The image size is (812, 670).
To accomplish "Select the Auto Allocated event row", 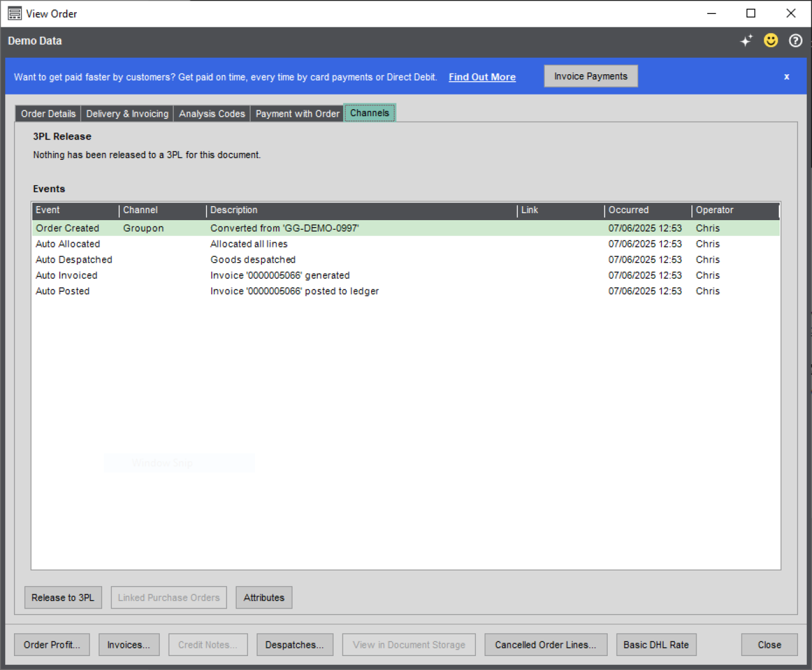I will 406,244.
